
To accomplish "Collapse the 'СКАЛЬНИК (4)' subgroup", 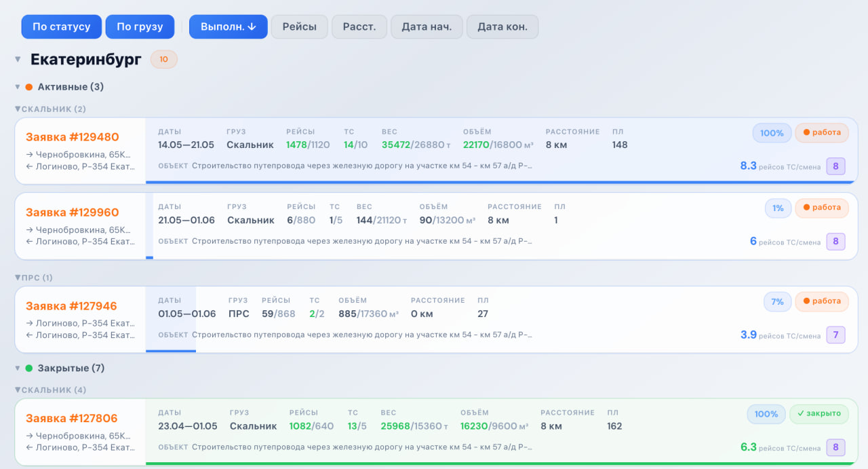I will [x=18, y=390].
